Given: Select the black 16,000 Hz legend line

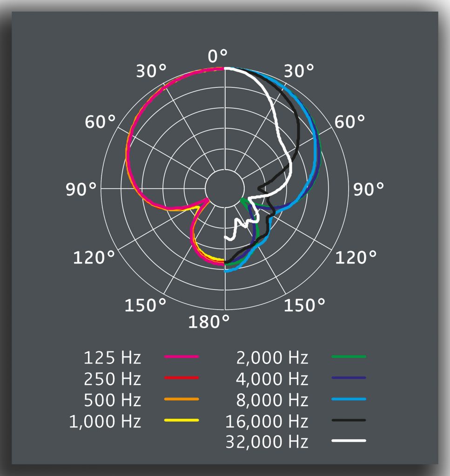Looking at the screenshot, I should [x=349, y=420].
